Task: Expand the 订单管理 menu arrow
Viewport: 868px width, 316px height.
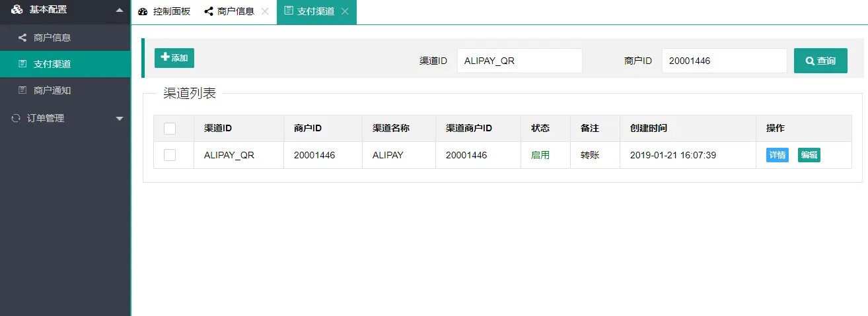Action: [x=119, y=119]
